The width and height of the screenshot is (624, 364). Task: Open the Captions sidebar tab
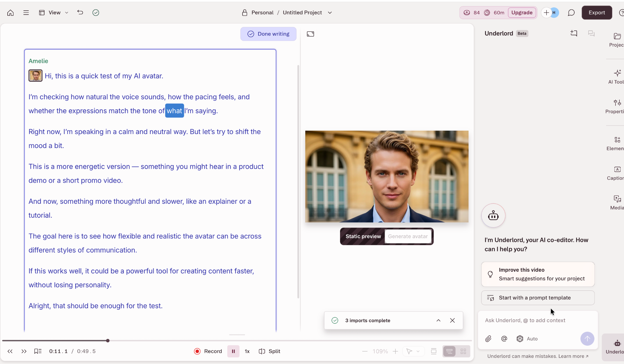616,173
